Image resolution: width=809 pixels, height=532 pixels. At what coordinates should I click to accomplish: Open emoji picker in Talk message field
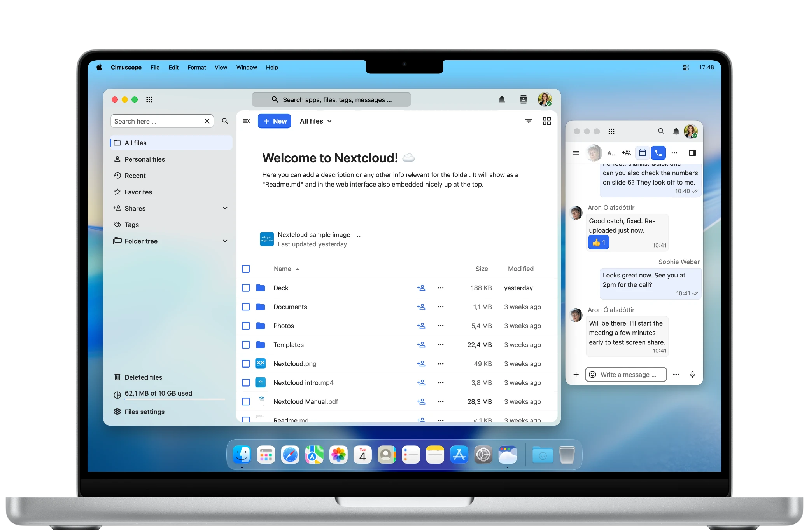[x=592, y=374]
